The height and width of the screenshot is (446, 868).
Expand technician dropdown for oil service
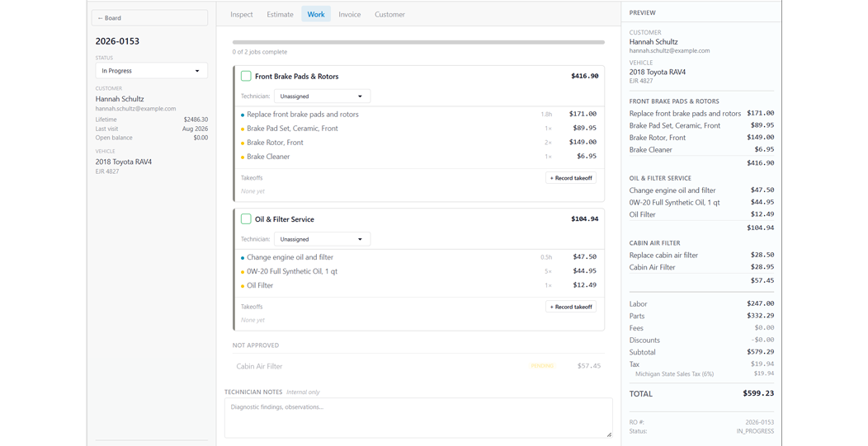pyautogui.click(x=322, y=239)
